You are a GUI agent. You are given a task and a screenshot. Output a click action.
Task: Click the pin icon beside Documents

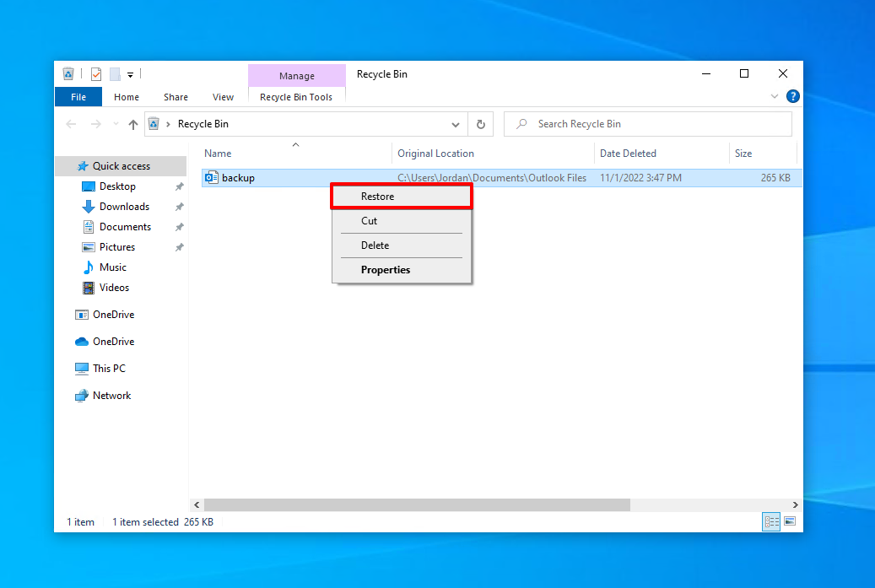click(179, 227)
